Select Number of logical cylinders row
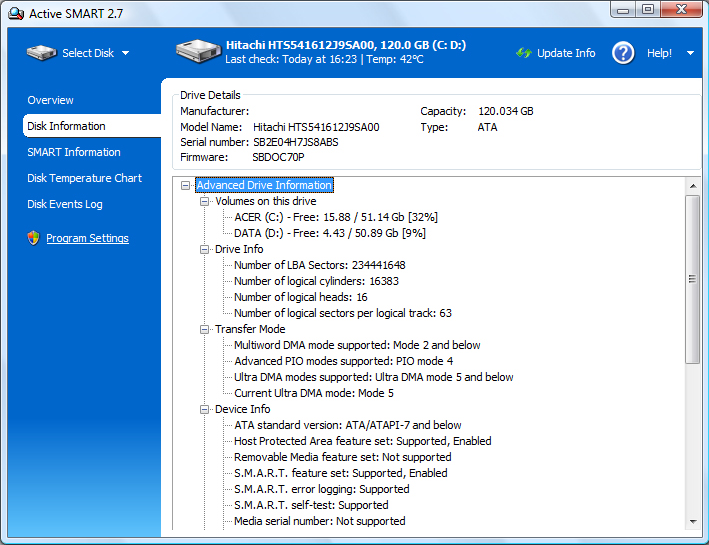Image resolution: width=709 pixels, height=545 pixels. pos(317,281)
